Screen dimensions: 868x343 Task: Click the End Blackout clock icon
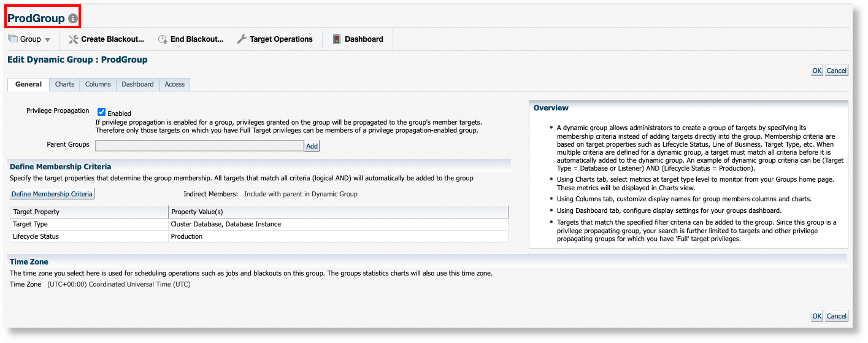click(163, 39)
